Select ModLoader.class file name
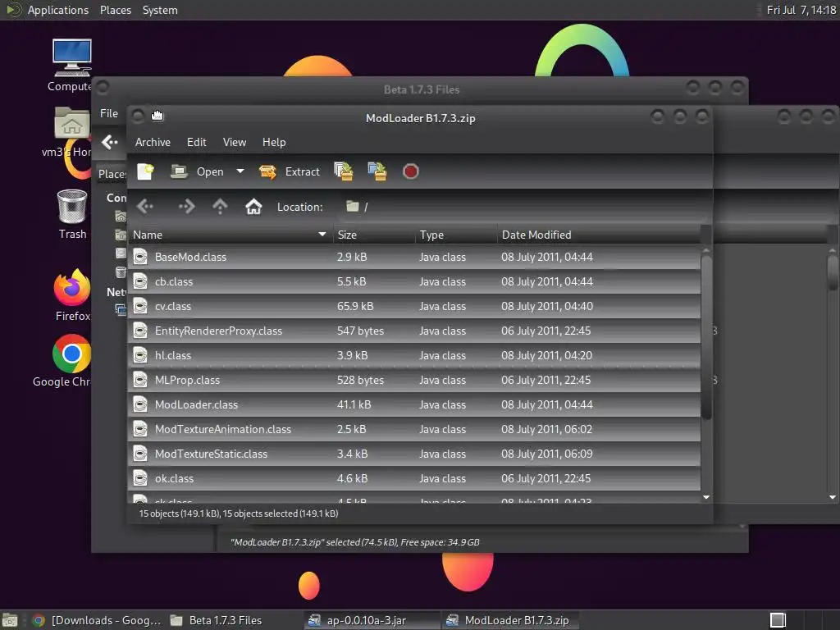The width and height of the screenshot is (840, 630). pos(196,405)
